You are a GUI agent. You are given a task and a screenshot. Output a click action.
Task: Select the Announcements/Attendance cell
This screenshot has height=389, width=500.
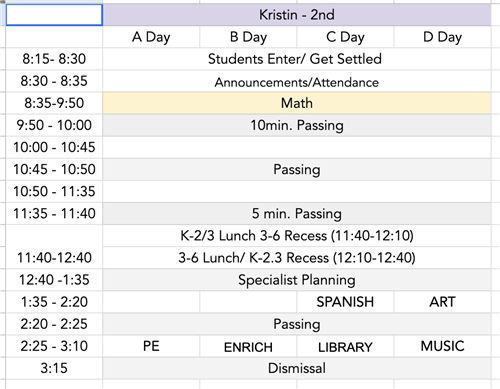pos(297,81)
